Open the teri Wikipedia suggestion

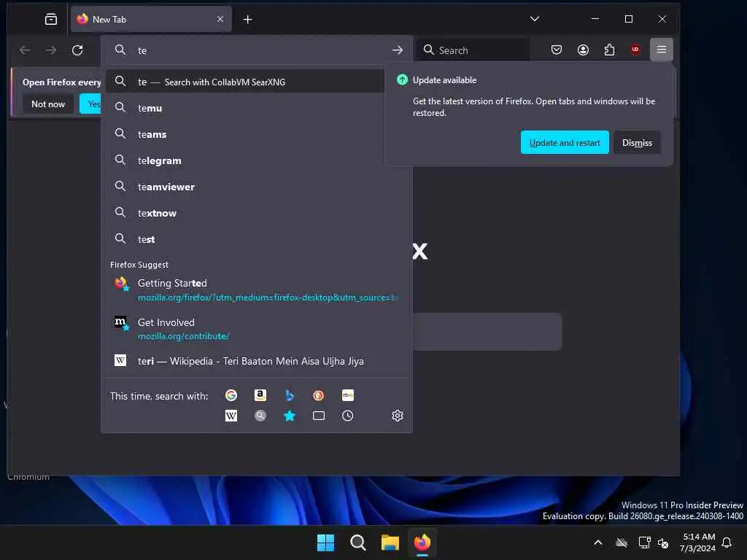pyautogui.click(x=258, y=361)
